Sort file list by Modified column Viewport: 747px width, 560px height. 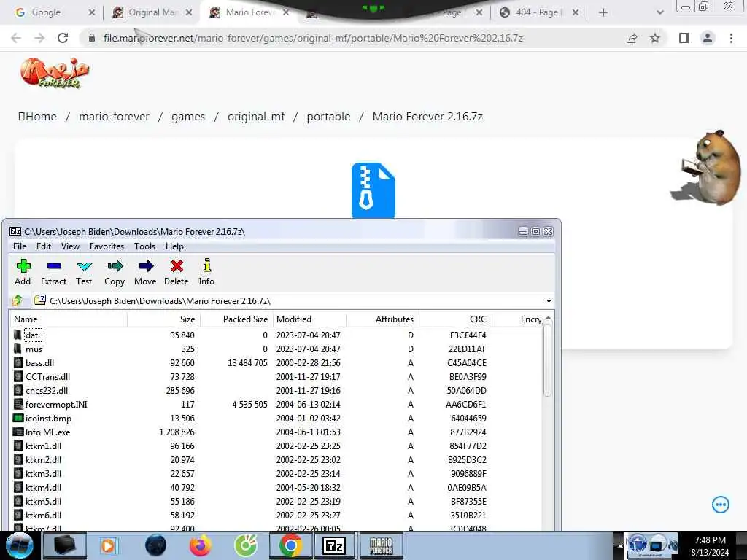(309, 319)
